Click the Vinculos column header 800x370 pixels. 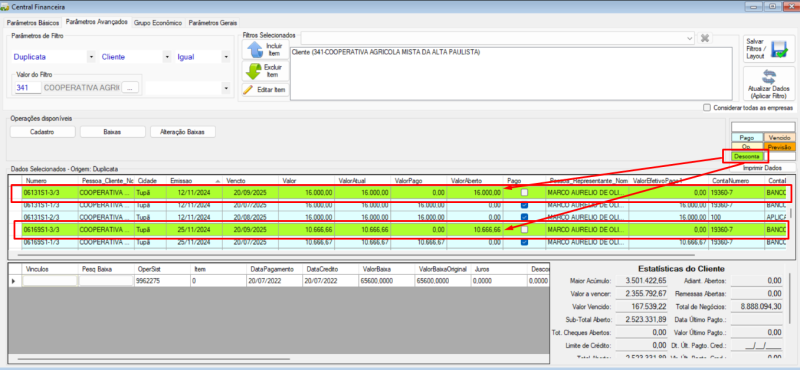point(49,268)
